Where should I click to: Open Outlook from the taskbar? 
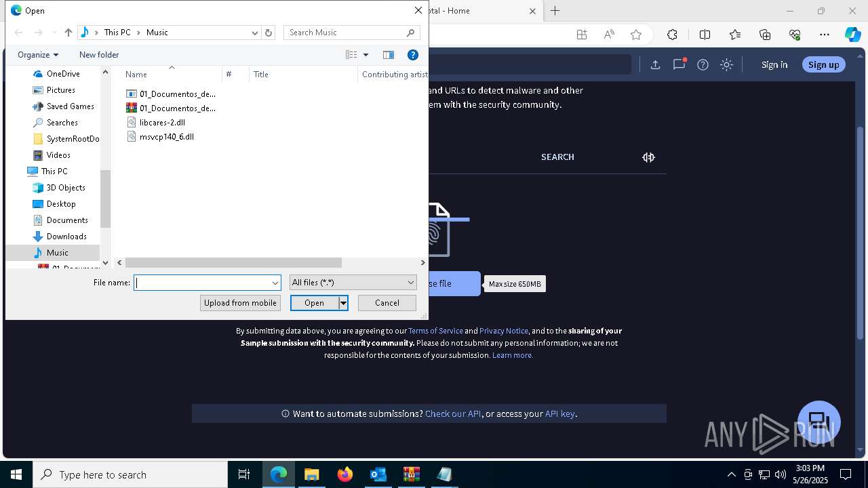point(378,474)
